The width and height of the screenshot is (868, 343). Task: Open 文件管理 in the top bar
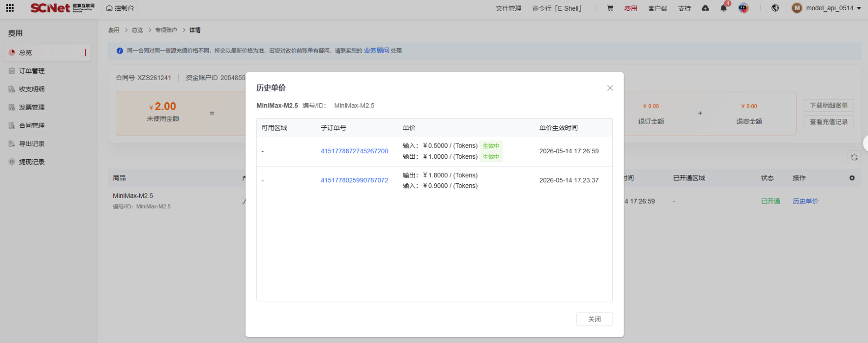(x=508, y=8)
